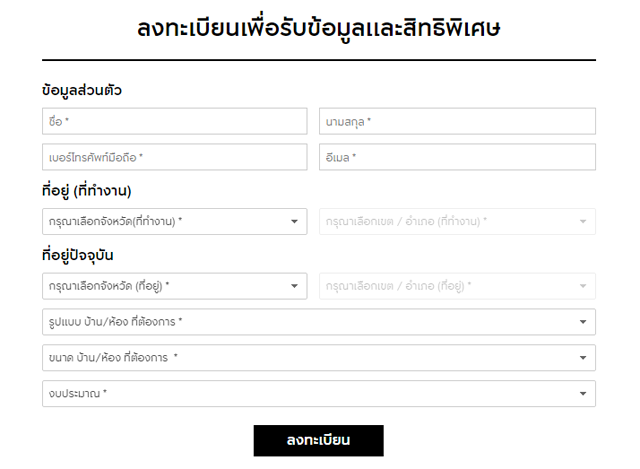The image size is (640, 469).
Task: Click arrow icon of work province dropdown
Action: (295, 221)
